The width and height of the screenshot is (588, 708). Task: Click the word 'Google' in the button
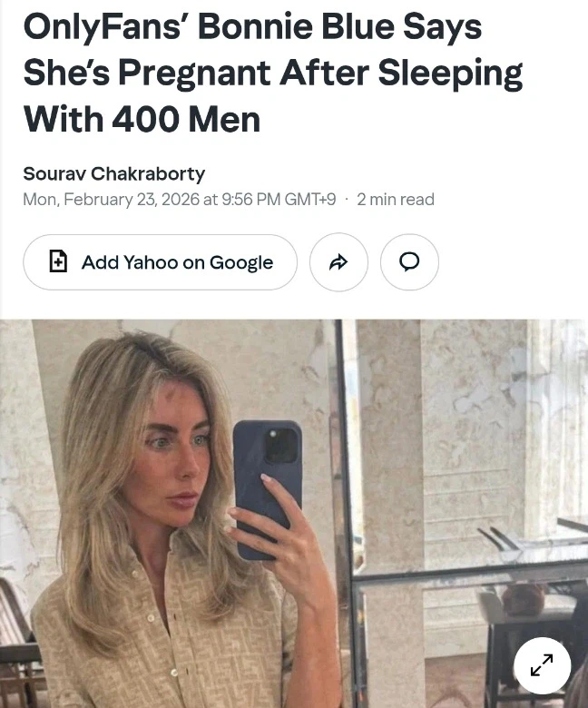241,262
